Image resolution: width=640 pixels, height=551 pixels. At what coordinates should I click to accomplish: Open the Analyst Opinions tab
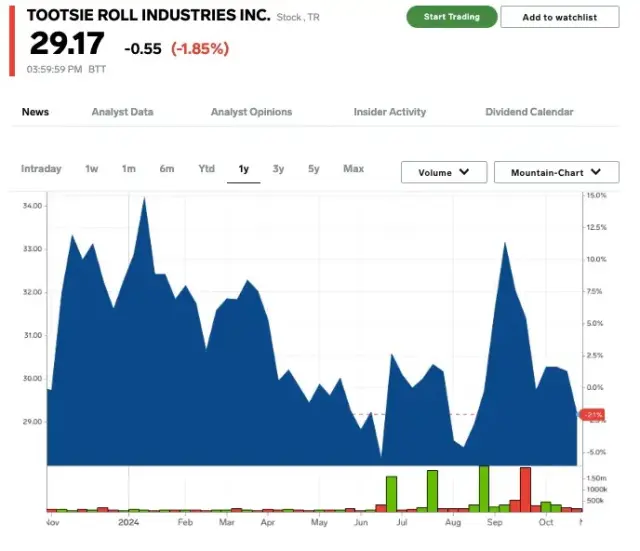tap(251, 112)
